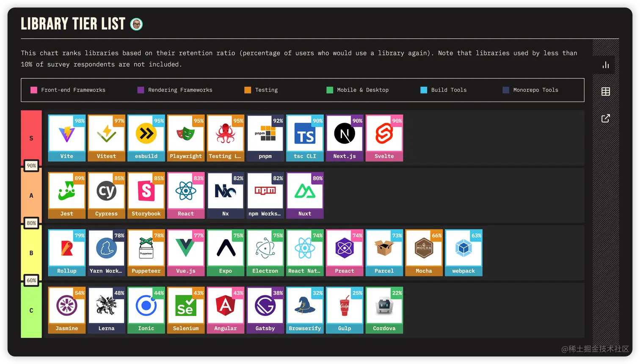The width and height of the screenshot is (640, 364).
Task: Click the 80% tier threshold marker
Action: point(31,223)
